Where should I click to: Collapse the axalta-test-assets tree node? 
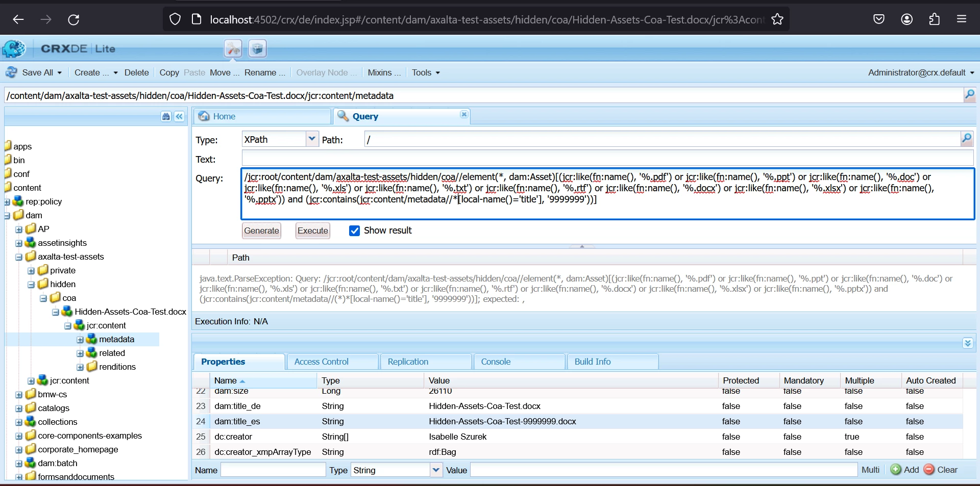(19, 257)
